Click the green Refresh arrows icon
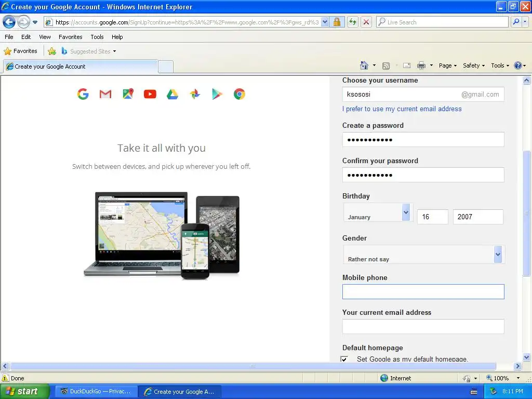The width and height of the screenshot is (532, 399). [x=353, y=22]
